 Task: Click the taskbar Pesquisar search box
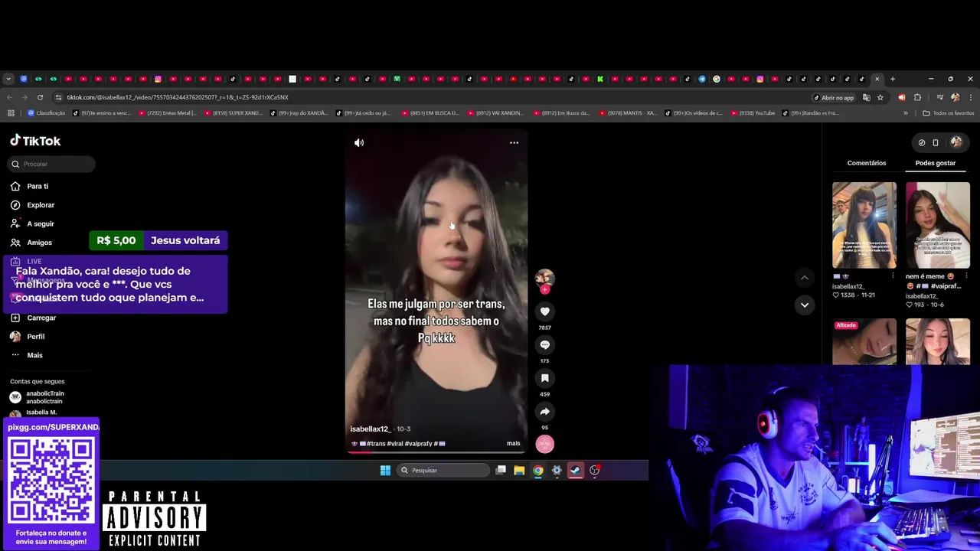pos(444,471)
